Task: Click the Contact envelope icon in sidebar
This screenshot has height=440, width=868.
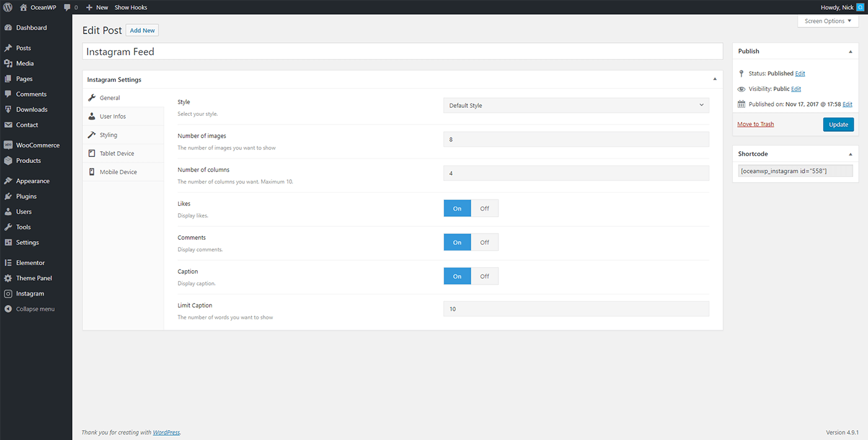Action: click(8, 125)
